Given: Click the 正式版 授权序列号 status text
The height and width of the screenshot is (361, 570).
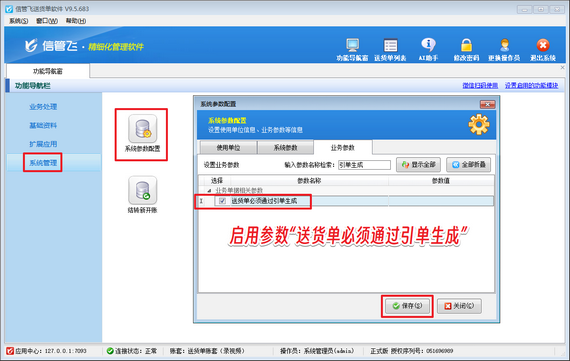Looking at the screenshot, I should click(412, 351).
